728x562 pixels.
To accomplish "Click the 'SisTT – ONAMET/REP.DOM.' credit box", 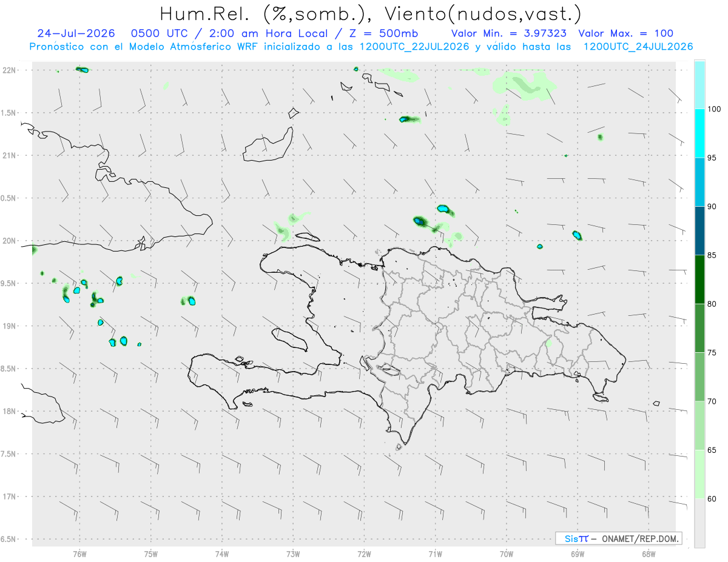I will click(619, 538).
